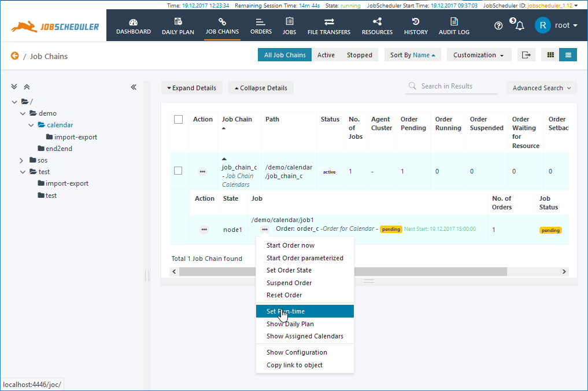This screenshot has height=391, width=588.
Task: Select Show Daily Plan
Action: (x=290, y=324)
